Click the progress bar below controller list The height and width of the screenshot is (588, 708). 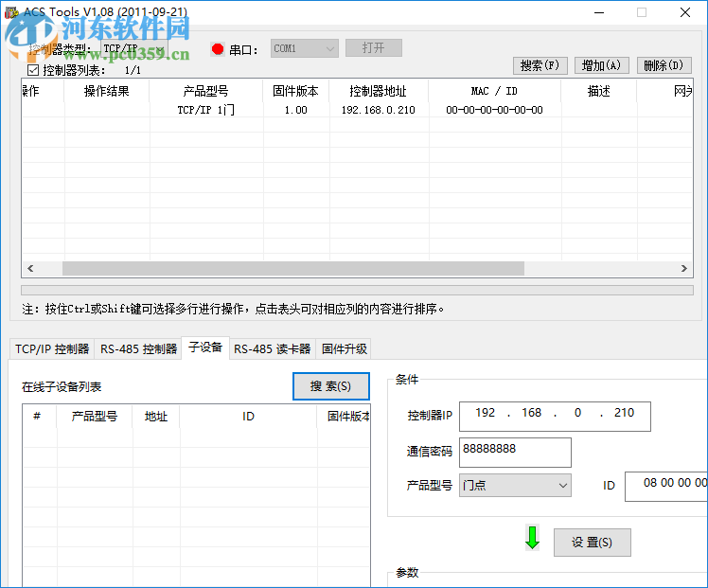coord(357,290)
